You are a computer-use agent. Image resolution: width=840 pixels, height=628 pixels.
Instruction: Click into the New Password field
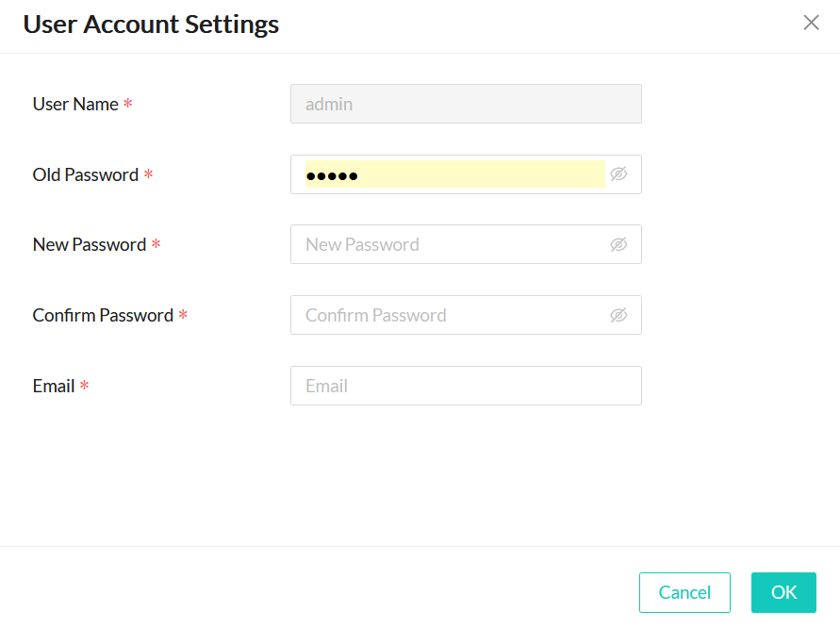click(x=453, y=244)
